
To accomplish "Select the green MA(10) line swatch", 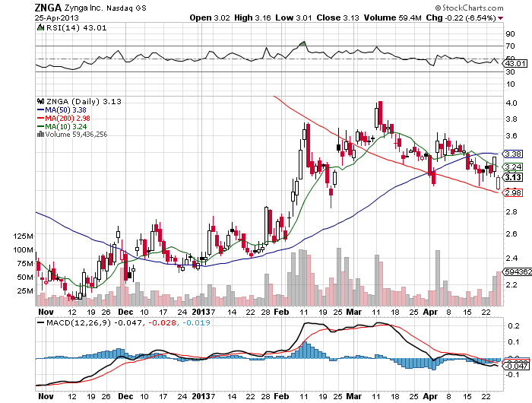I will [40, 126].
